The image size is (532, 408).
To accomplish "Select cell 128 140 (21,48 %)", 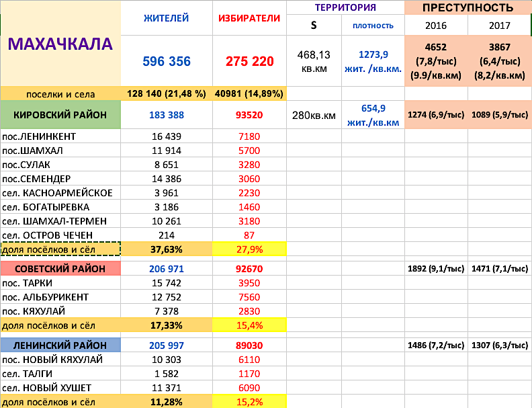I will 167,93.
